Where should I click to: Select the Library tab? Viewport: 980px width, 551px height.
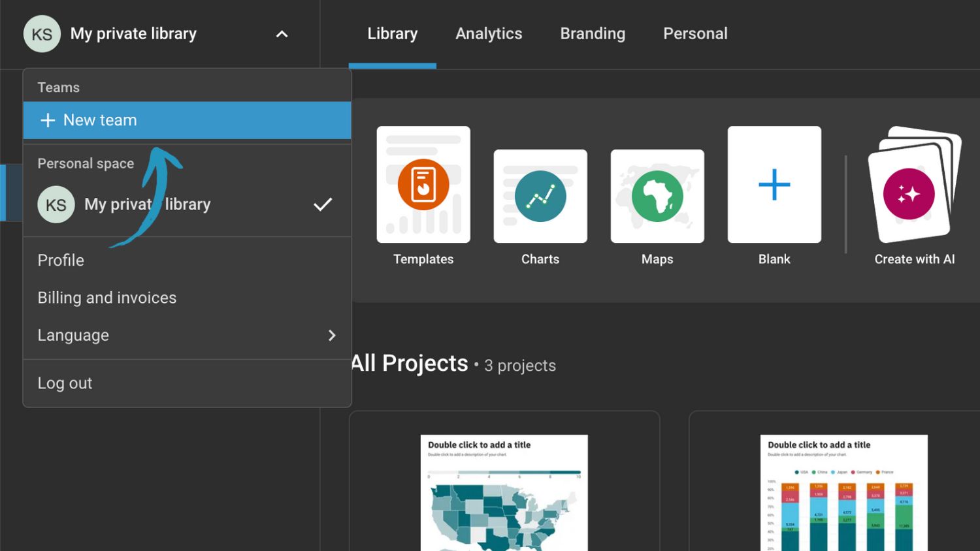(x=392, y=34)
